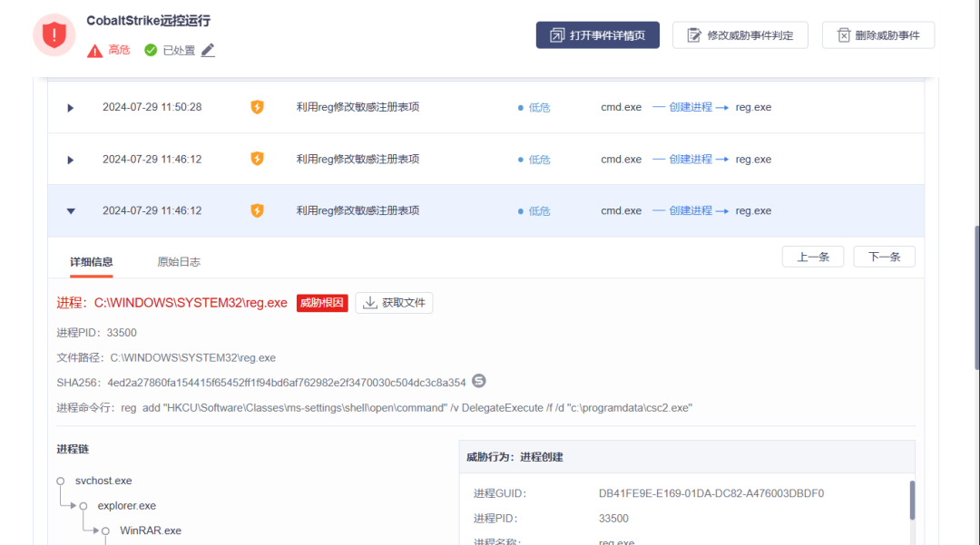Collapse the expanded 11:46:12 event row
The height and width of the screenshot is (545, 980).
[71, 211]
